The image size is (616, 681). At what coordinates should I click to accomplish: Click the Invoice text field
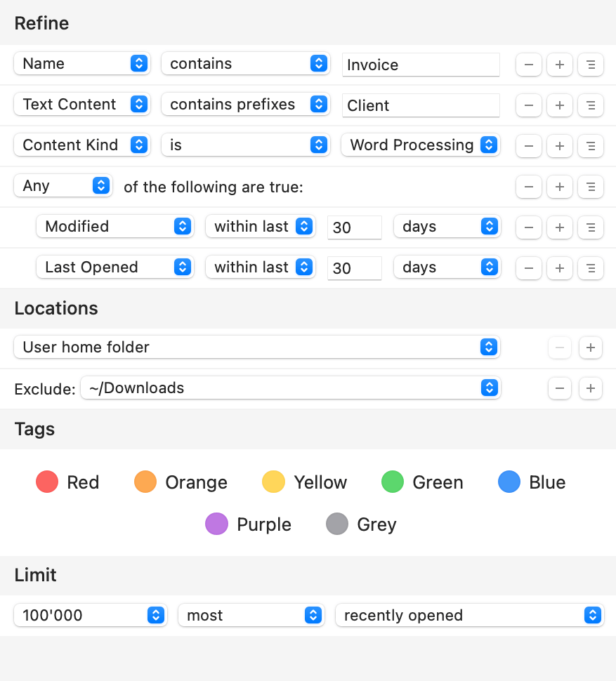click(x=421, y=65)
